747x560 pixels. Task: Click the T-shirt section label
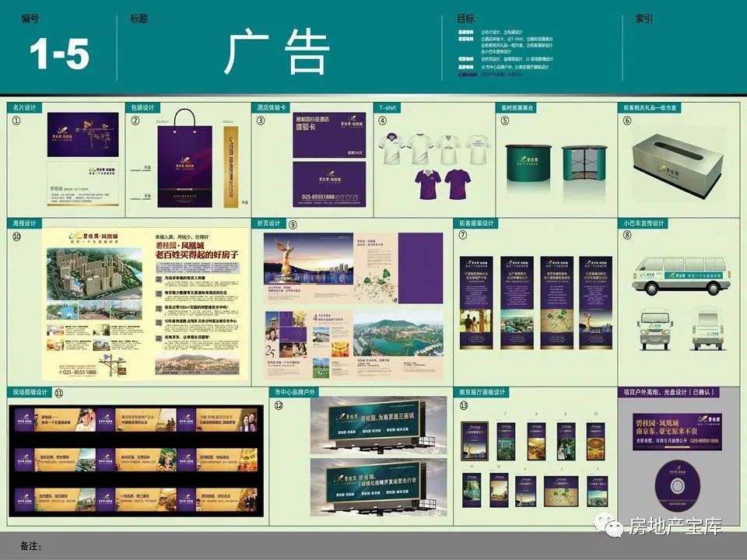point(388,107)
